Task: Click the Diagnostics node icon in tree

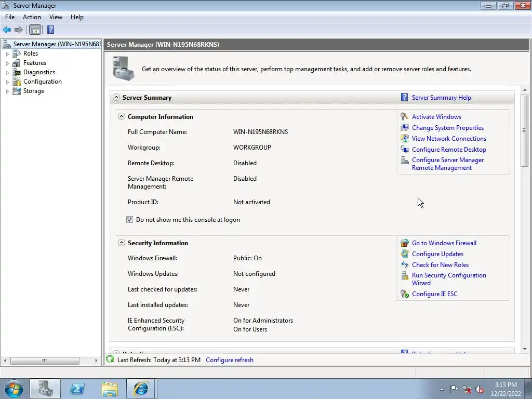Action: coord(16,72)
